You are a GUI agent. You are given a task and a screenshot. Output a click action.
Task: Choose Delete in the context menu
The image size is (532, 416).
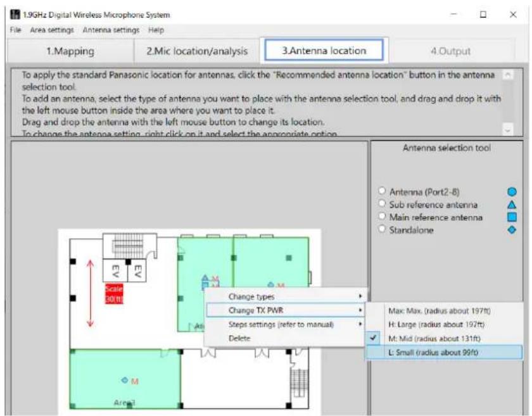point(286,338)
